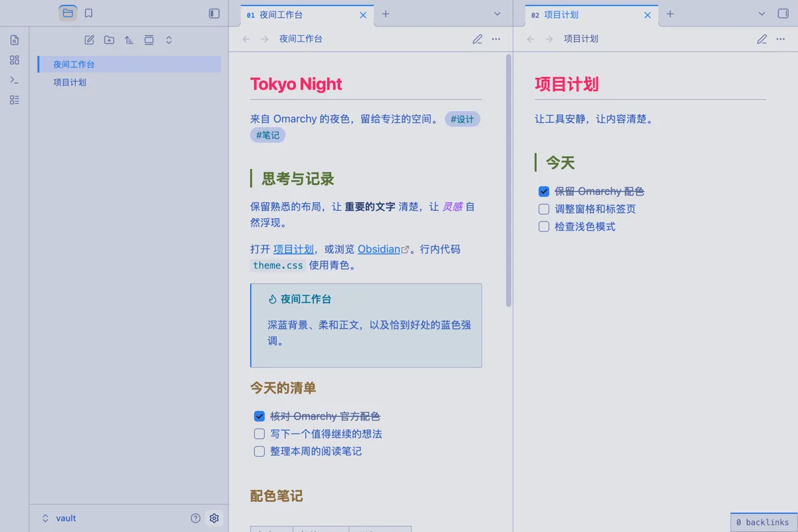The image size is (798, 532).
Task: Click the 思考与记录 heading
Action: 298,179
